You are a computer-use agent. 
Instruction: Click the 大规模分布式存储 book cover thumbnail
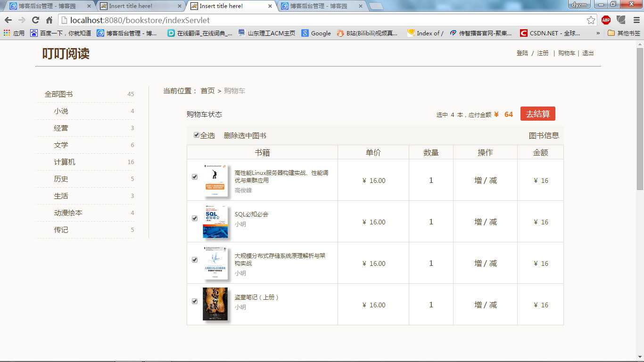pos(215,263)
